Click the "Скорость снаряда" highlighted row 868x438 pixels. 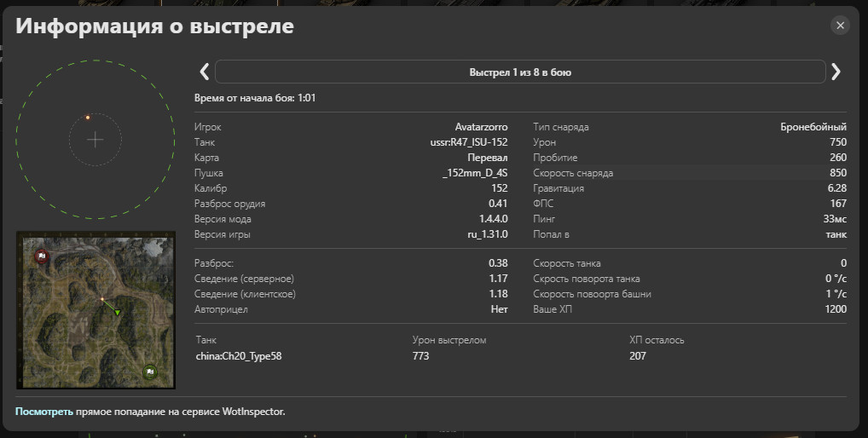pos(689,173)
